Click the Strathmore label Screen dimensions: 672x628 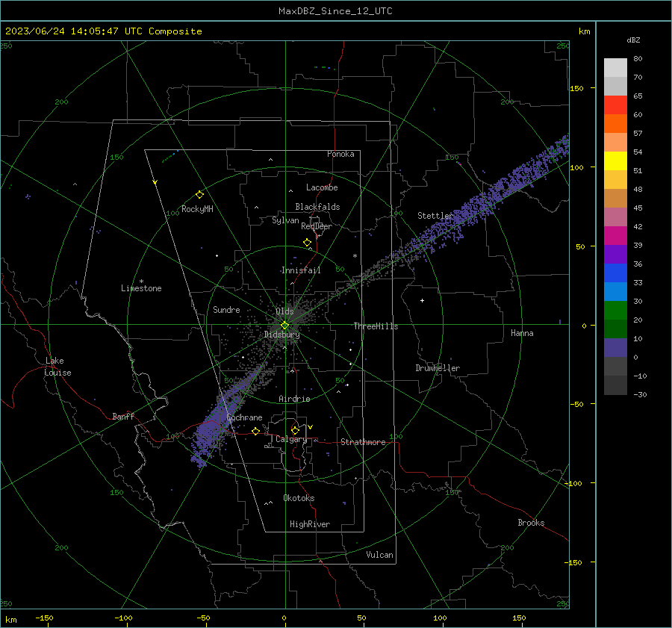363,442
